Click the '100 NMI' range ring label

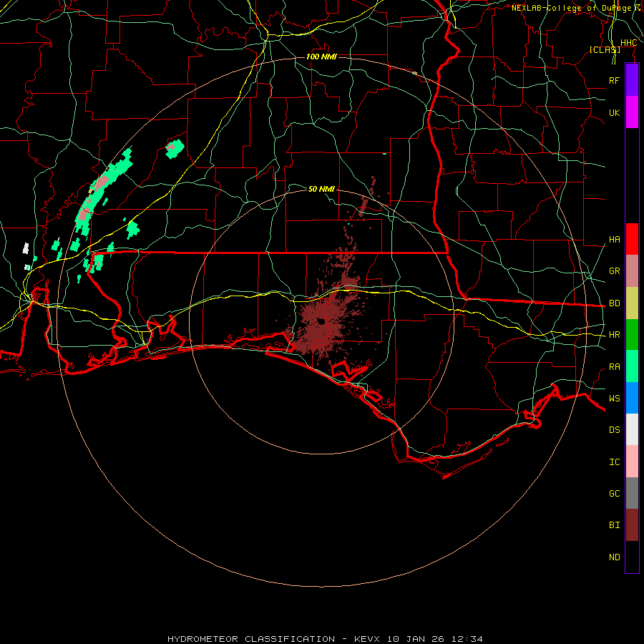pos(321,57)
